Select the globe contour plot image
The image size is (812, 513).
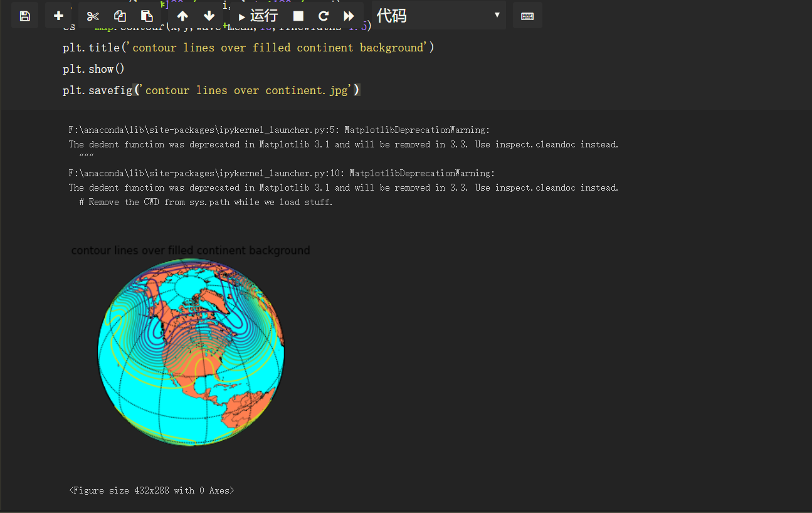click(190, 351)
